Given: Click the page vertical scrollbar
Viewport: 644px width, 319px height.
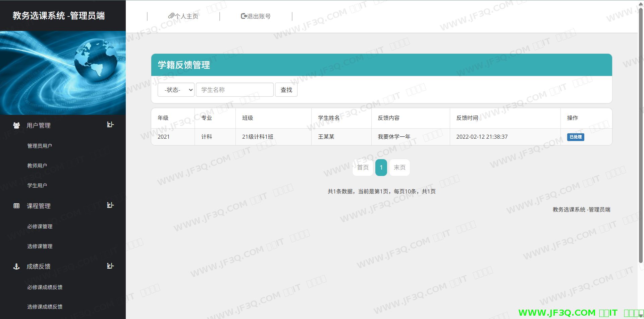Looking at the screenshot, I should (x=641, y=134).
